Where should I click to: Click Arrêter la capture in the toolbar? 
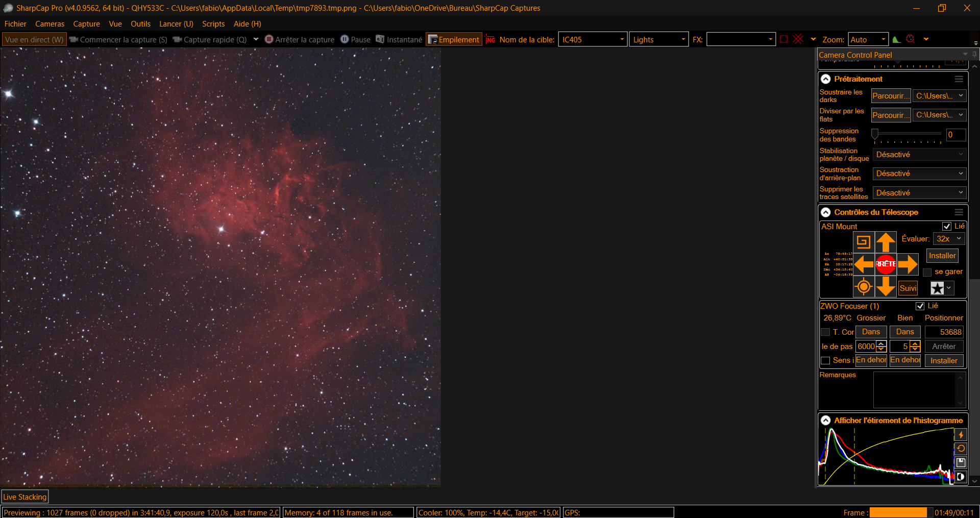(300, 39)
